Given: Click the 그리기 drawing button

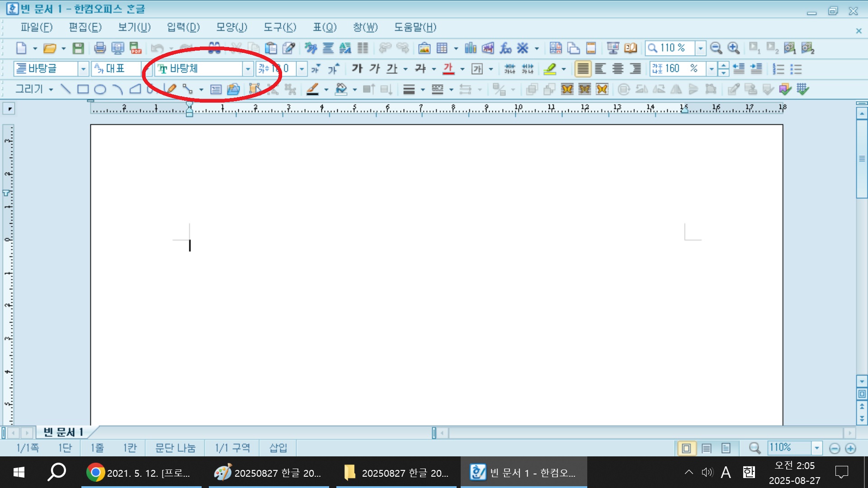Looking at the screenshot, I should coord(29,89).
